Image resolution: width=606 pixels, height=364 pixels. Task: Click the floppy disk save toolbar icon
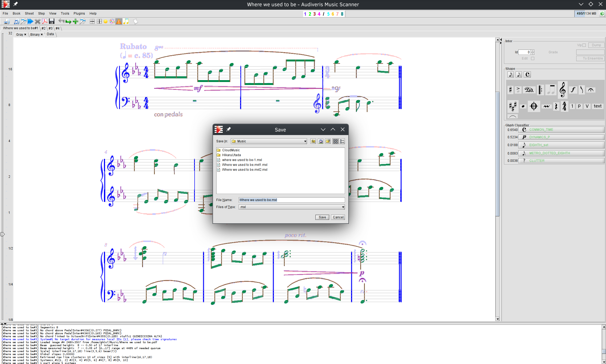coord(52,21)
